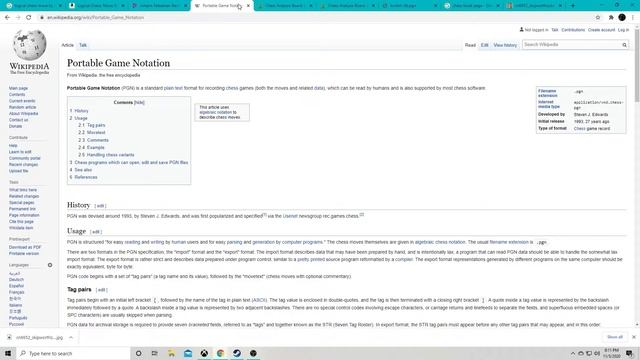
Task: Hide the Contents table via hide toggle
Action: coord(139,102)
